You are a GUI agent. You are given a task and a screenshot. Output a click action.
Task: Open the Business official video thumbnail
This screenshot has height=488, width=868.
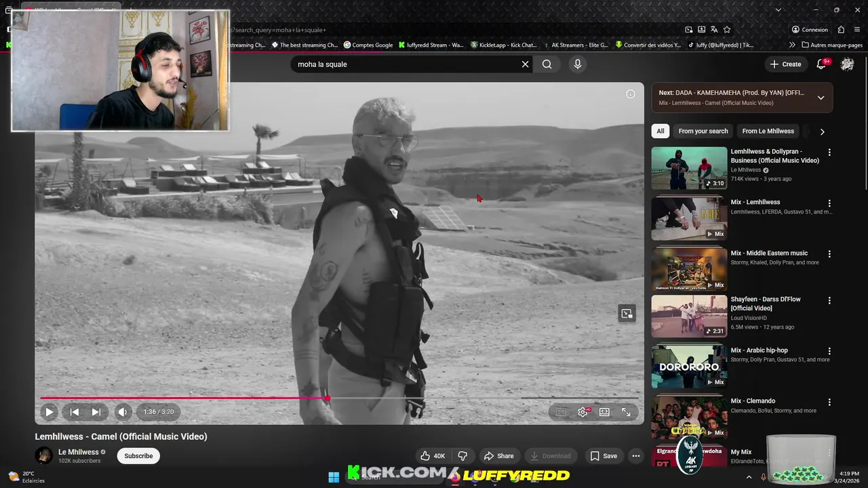(x=689, y=168)
